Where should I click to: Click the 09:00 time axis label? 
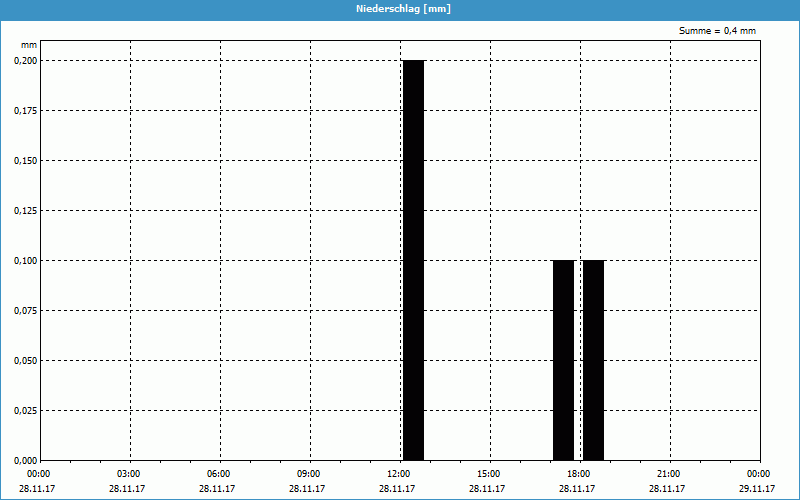tap(308, 474)
